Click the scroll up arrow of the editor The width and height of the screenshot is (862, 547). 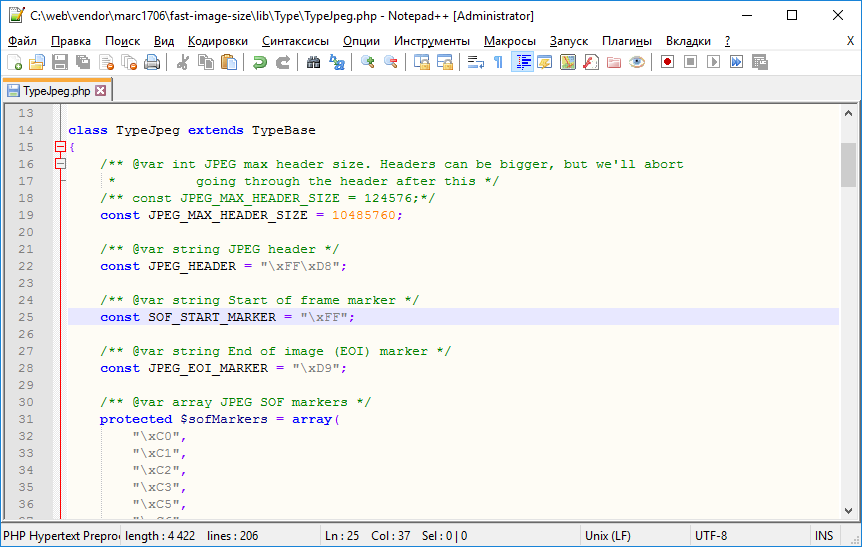pyautogui.click(x=848, y=114)
